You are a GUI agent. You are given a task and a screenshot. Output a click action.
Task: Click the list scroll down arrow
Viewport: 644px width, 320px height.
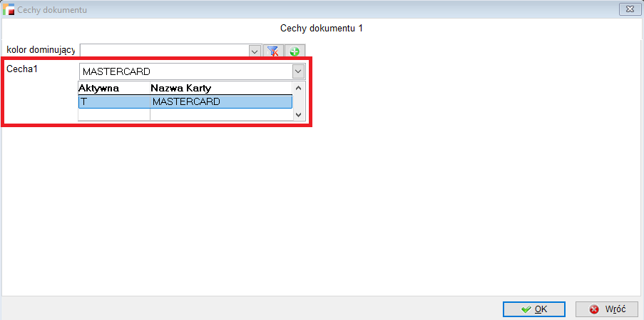point(299,115)
